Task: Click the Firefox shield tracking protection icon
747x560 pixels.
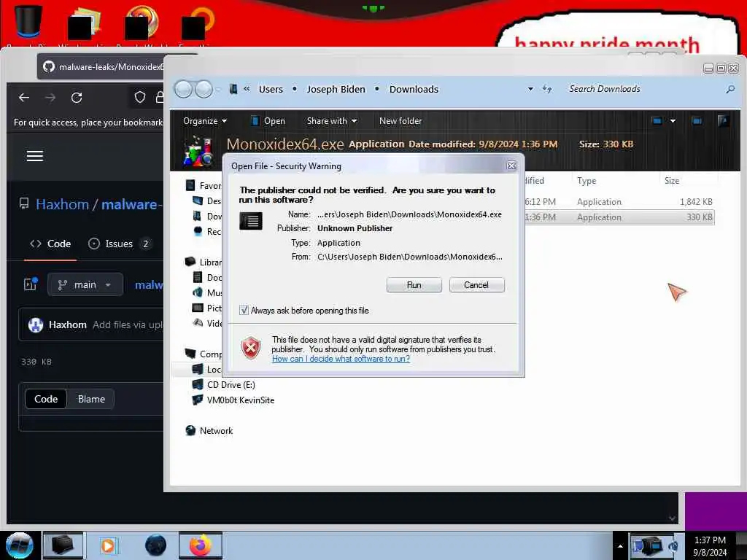Action: (139, 98)
